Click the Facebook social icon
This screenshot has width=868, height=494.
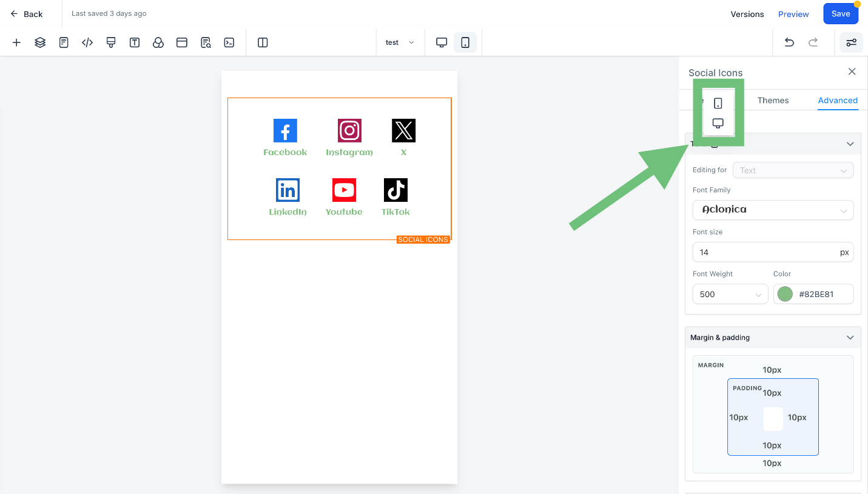[x=285, y=130]
